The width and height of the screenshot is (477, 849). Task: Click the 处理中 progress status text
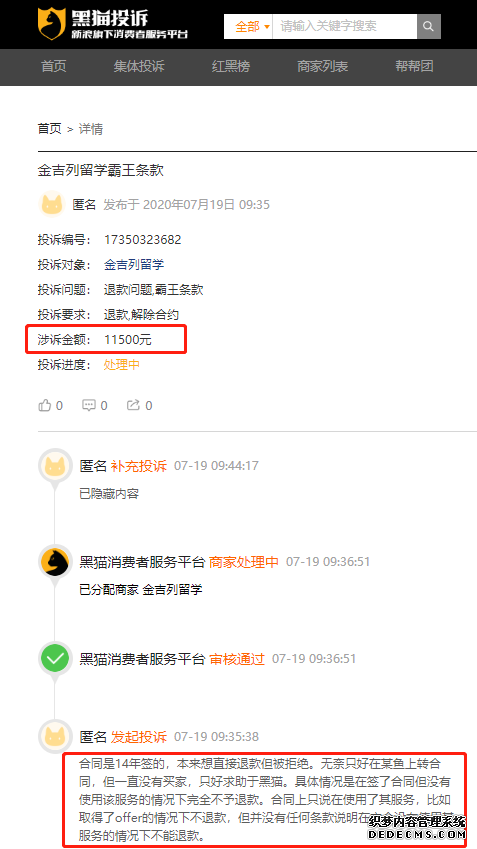point(122,364)
